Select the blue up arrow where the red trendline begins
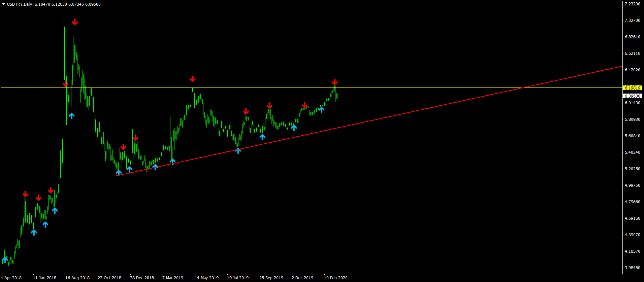The height and width of the screenshot is (282, 644). pos(119,173)
